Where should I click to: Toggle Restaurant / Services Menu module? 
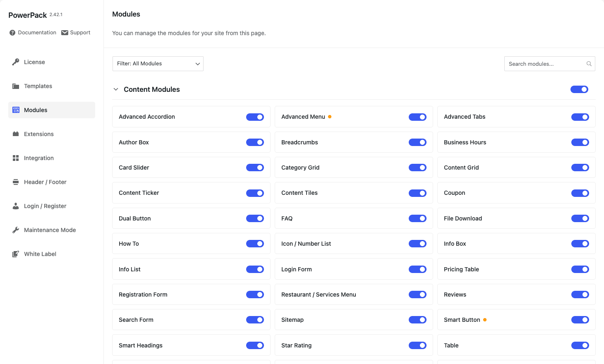pos(417,295)
